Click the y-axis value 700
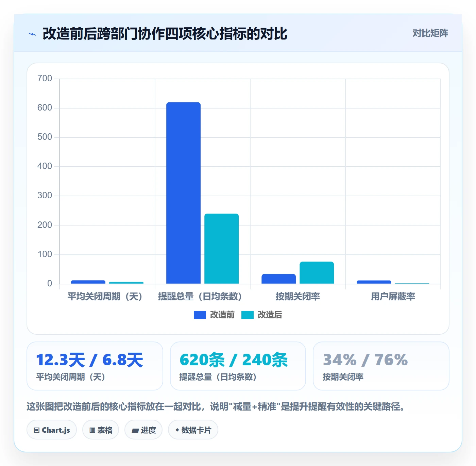The width and height of the screenshot is (476, 466). (x=45, y=79)
